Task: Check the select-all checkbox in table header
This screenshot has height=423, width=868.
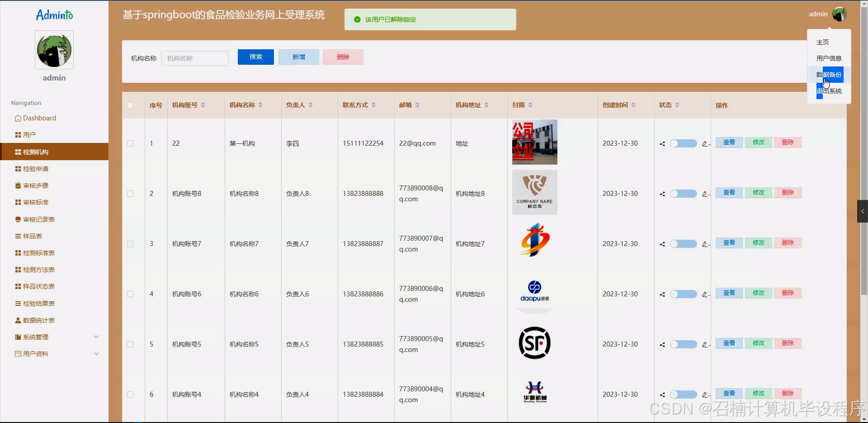Action: pos(130,105)
